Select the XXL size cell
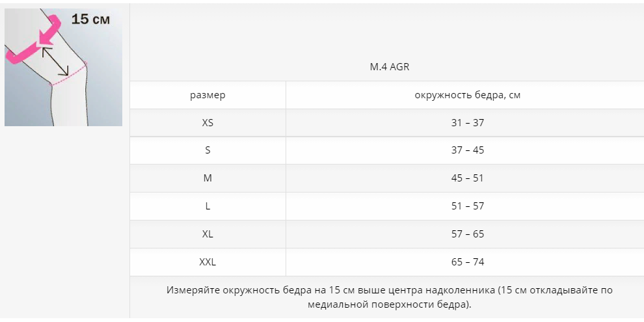The image size is (644, 322). tap(208, 262)
